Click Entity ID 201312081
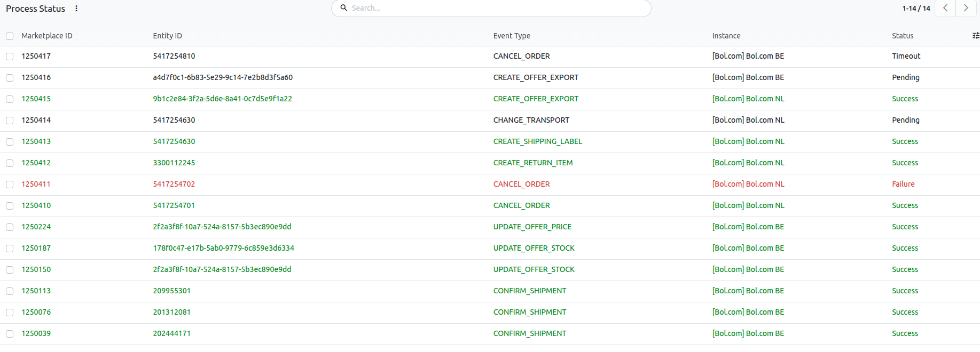980x352 pixels. coord(172,312)
